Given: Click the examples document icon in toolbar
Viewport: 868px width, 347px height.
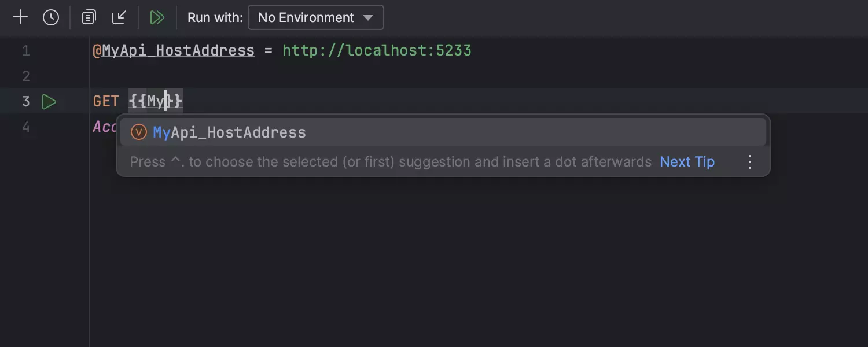Looking at the screenshot, I should (89, 17).
